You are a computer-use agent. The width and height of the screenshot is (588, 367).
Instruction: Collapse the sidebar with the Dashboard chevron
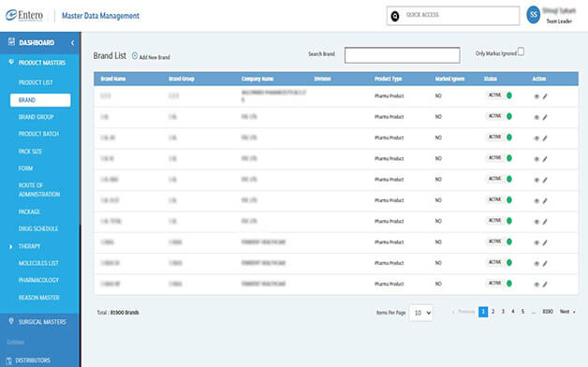72,43
